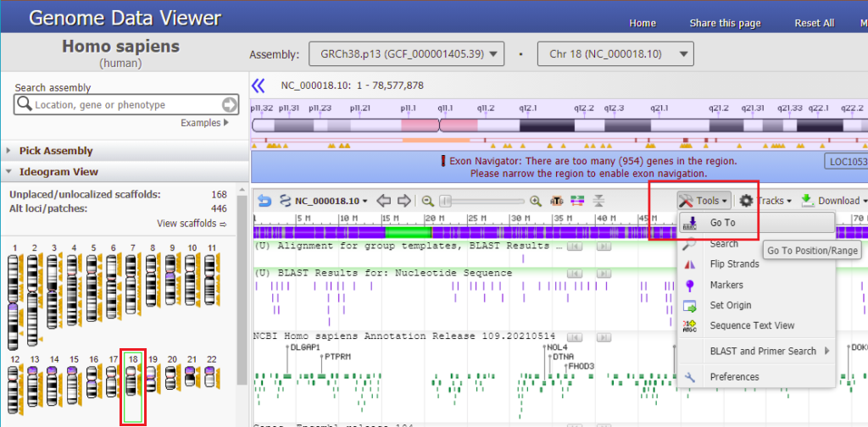The width and height of the screenshot is (868, 427).
Task: Click the Reset All link
Action: 815,23
